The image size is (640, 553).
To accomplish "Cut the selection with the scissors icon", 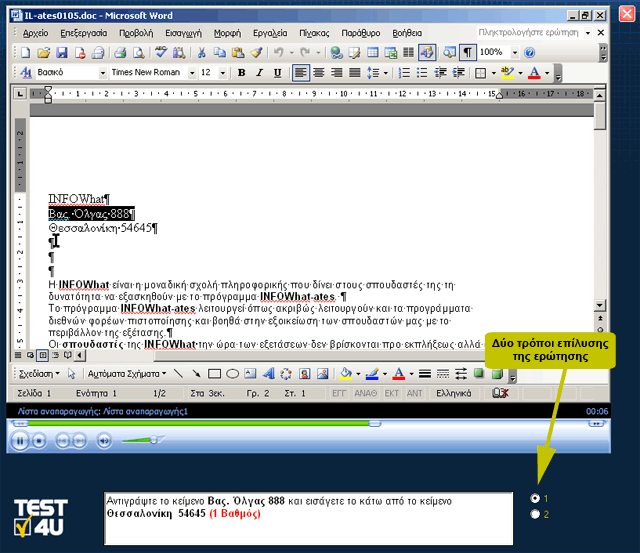I will coord(201,53).
